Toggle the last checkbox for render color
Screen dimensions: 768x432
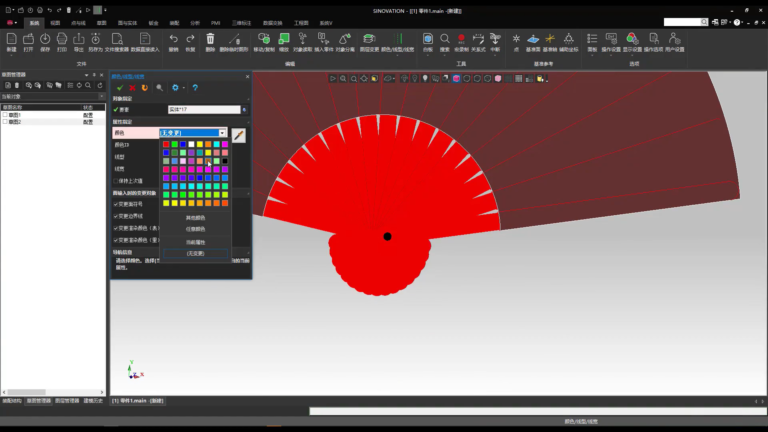click(116, 240)
